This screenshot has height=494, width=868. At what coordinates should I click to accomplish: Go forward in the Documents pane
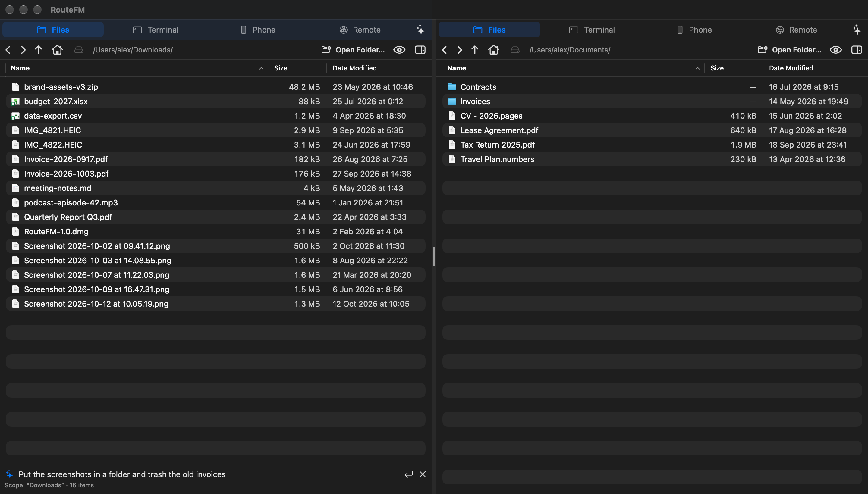[x=459, y=50]
